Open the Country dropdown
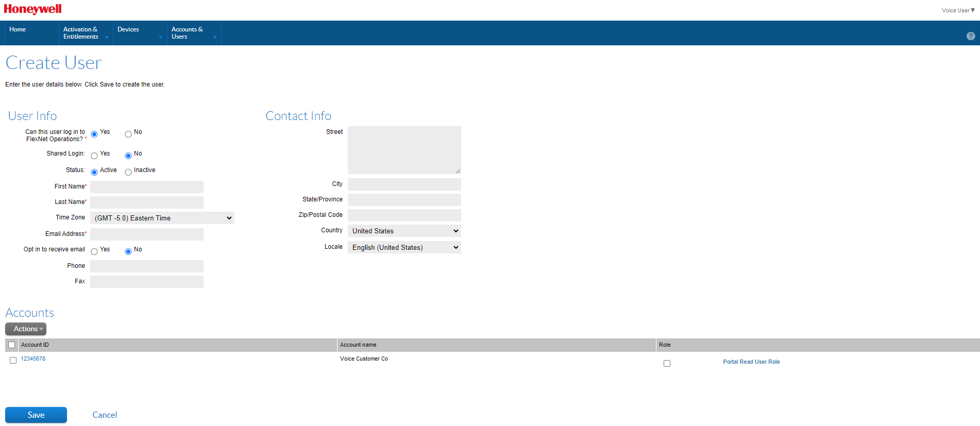The height and width of the screenshot is (426, 980). (x=404, y=231)
